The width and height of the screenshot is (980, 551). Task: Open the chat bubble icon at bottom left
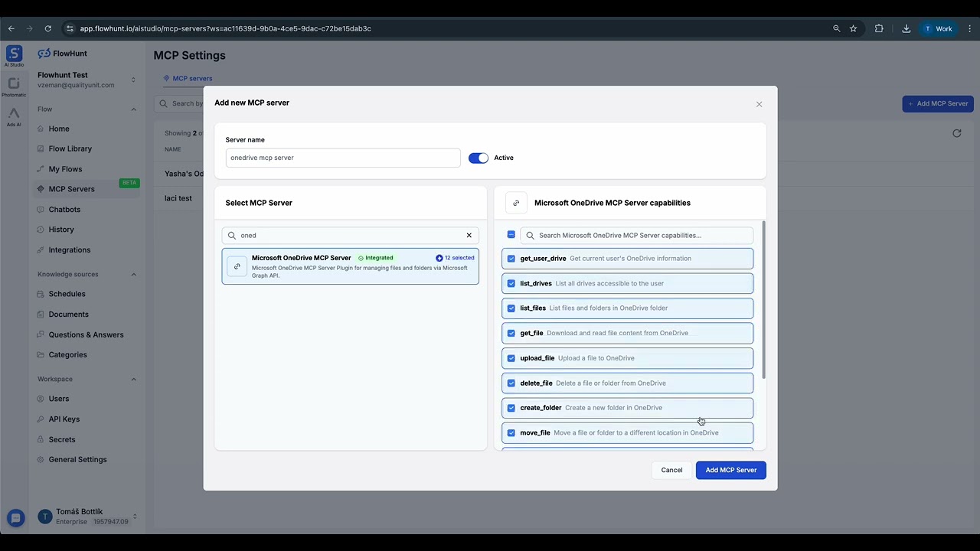15,517
